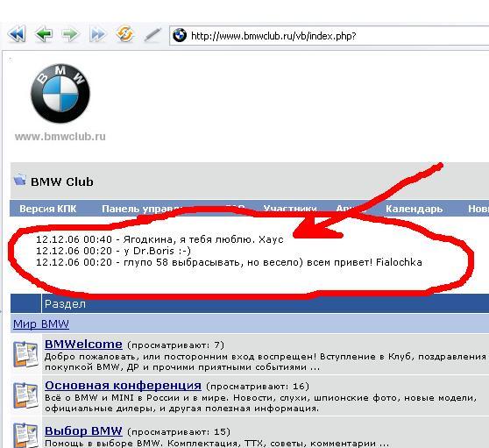Open the Основная конференция forum link
The width and height of the screenshot is (489, 448).
point(123,386)
